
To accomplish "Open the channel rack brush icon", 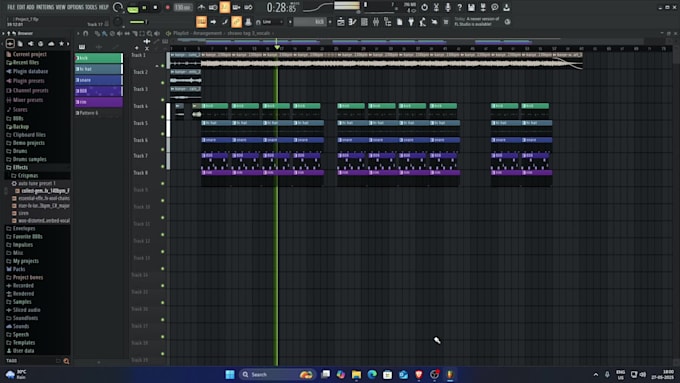I will 225,22.
